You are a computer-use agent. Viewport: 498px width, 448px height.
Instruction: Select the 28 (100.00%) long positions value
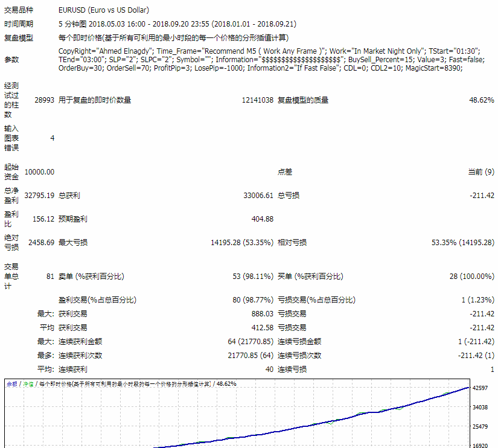coord(471,277)
